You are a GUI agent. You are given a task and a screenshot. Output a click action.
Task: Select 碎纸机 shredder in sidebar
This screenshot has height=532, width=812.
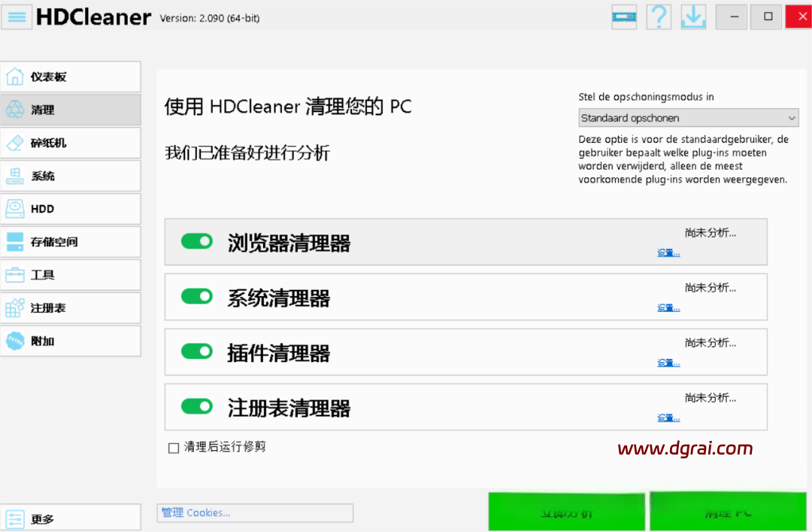pyautogui.click(x=71, y=143)
